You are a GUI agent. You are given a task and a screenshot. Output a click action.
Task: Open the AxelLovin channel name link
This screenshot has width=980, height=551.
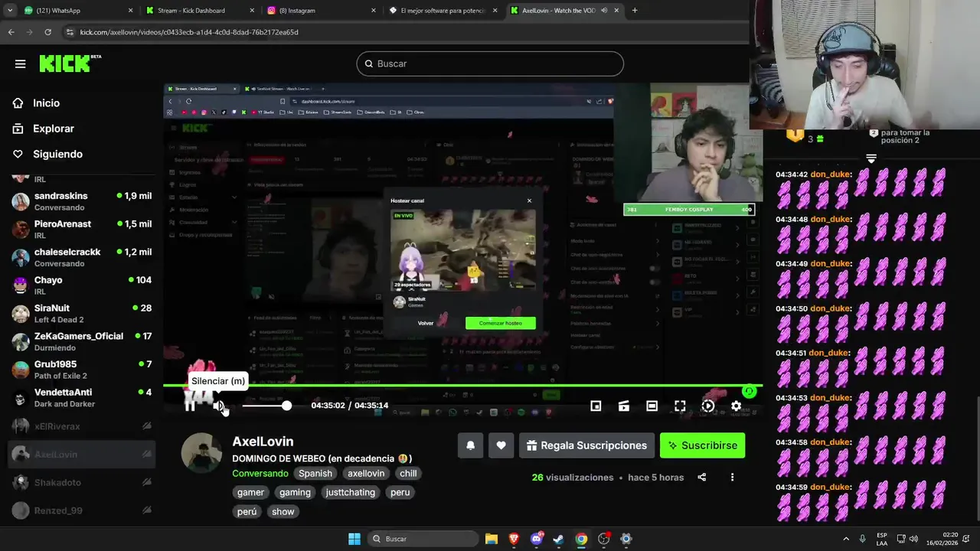[x=263, y=442]
